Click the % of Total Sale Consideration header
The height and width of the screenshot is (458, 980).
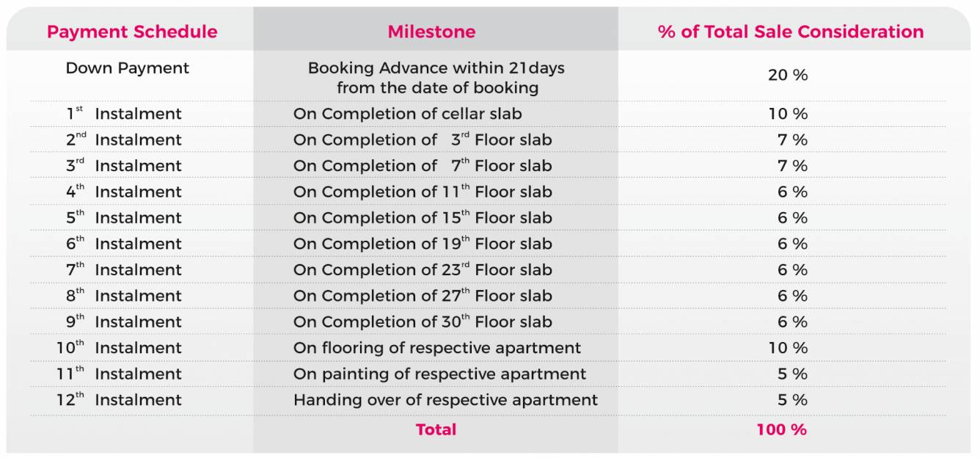tap(791, 32)
